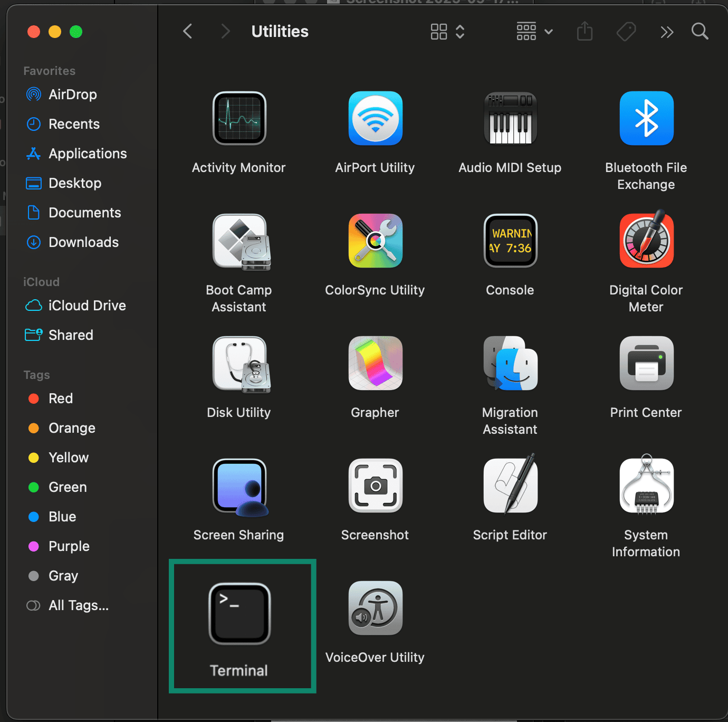This screenshot has height=722, width=728.
Task: Select the Screenshot app icon
Action: click(376, 486)
